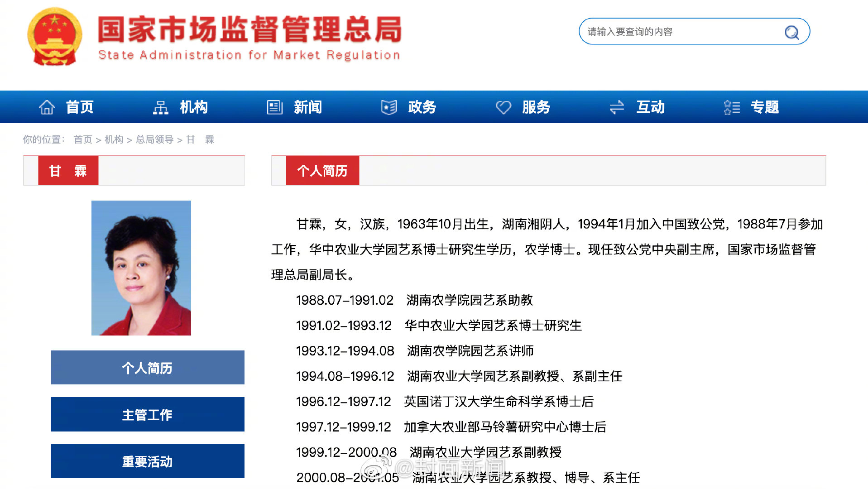Click the 甘霖 breadcrumb entry
868x489 pixels.
pyautogui.click(x=200, y=139)
